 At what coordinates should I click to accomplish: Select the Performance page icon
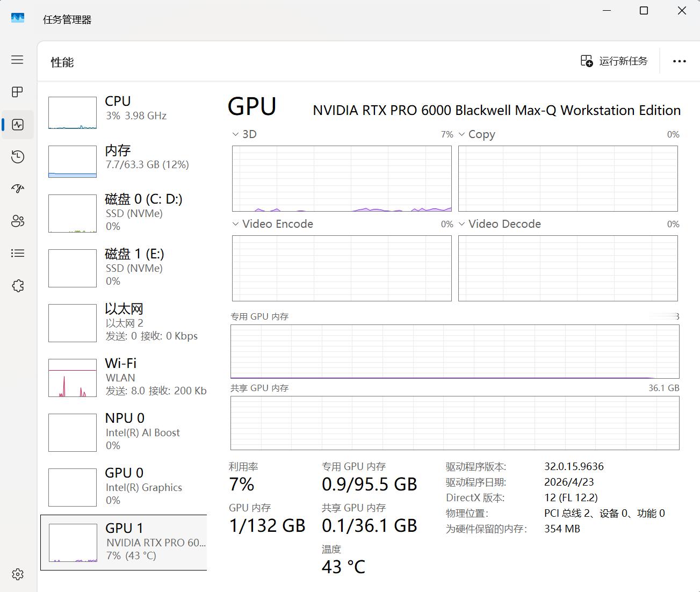click(x=18, y=125)
